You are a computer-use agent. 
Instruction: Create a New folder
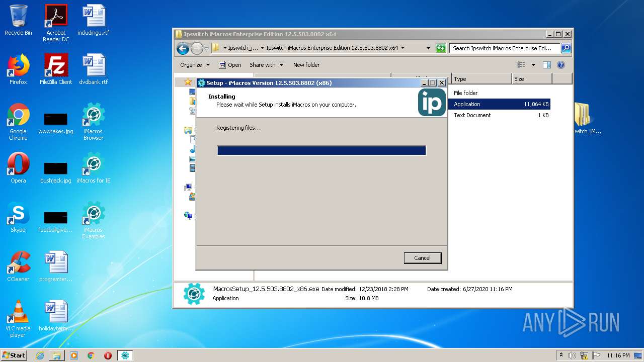[306, 65]
